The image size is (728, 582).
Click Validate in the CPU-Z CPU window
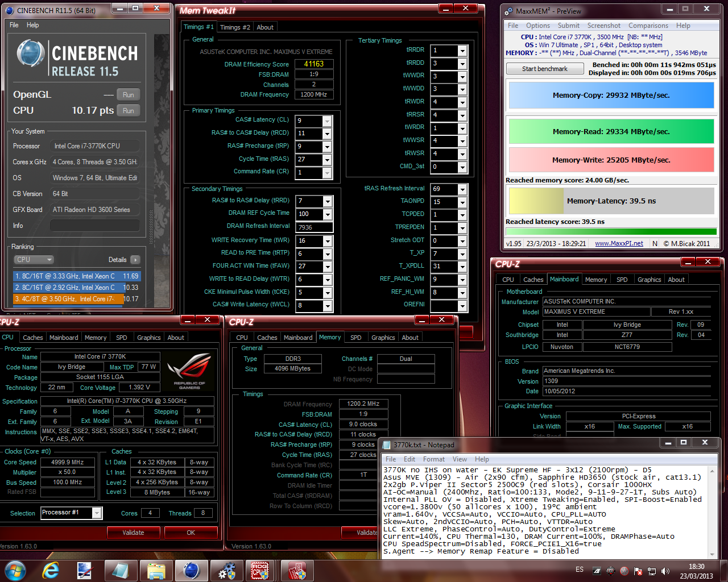(133, 533)
